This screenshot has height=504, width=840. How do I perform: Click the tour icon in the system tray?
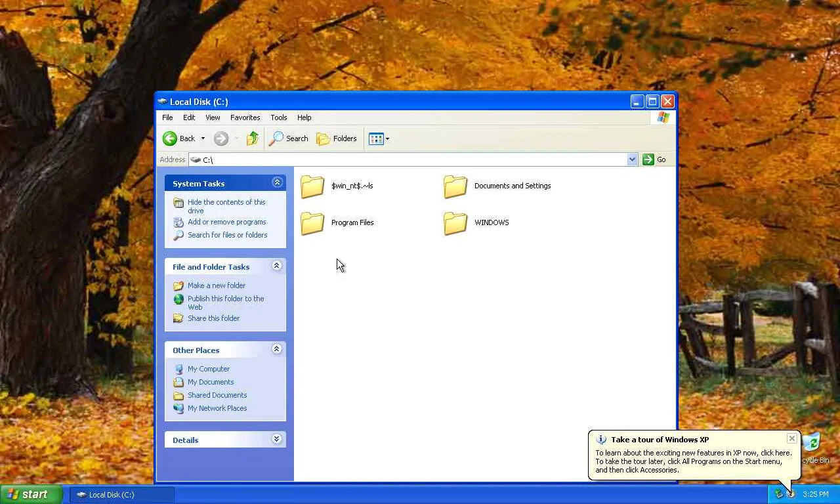790,494
